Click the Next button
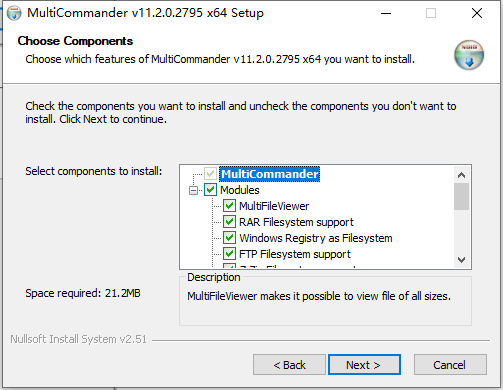This screenshot has height=390, width=503. click(x=364, y=365)
